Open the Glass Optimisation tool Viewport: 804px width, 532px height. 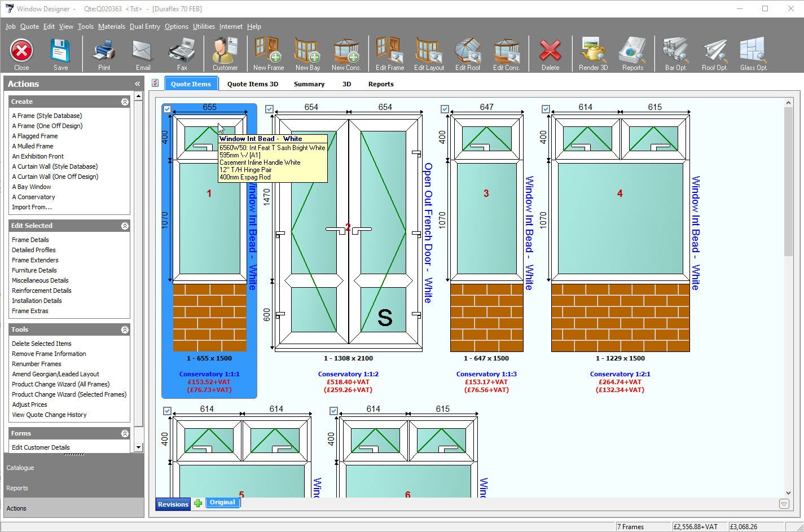coord(753,54)
